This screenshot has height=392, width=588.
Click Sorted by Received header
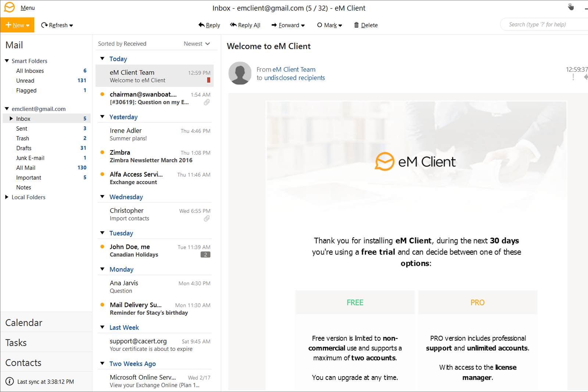pos(122,44)
